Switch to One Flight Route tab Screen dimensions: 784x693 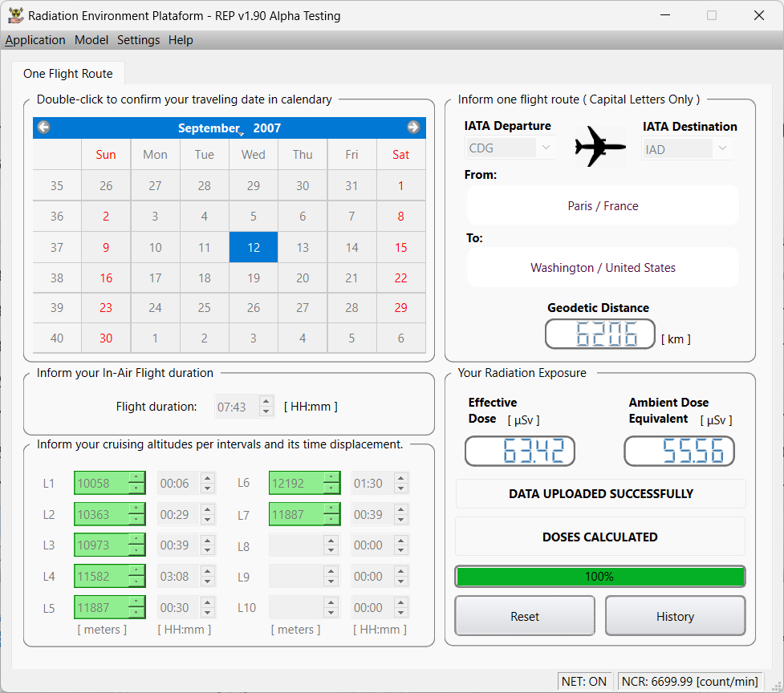(x=68, y=74)
